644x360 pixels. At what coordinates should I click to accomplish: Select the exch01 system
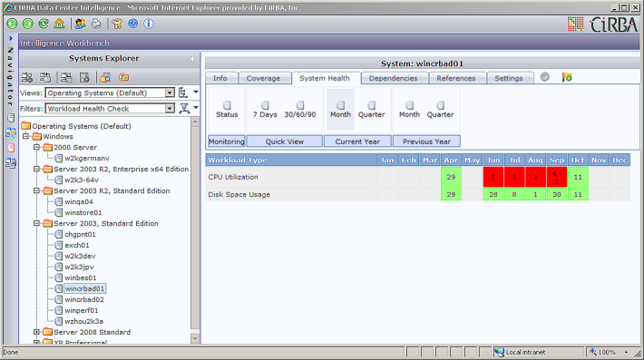(x=76, y=245)
